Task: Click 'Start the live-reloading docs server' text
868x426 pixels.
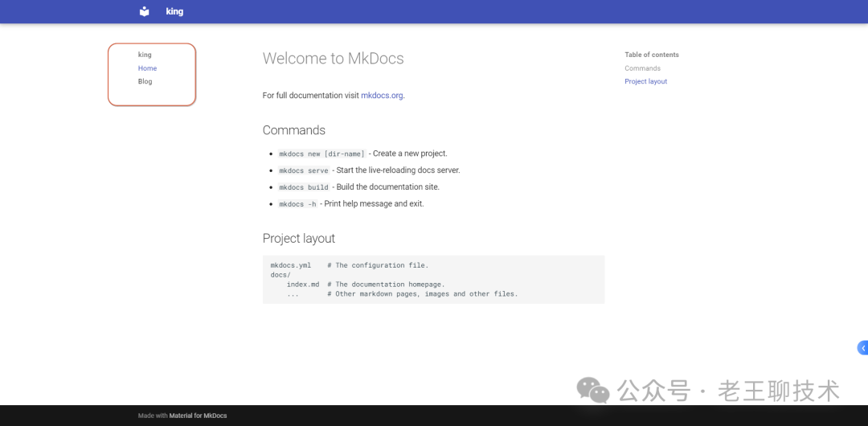Action: pos(399,170)
